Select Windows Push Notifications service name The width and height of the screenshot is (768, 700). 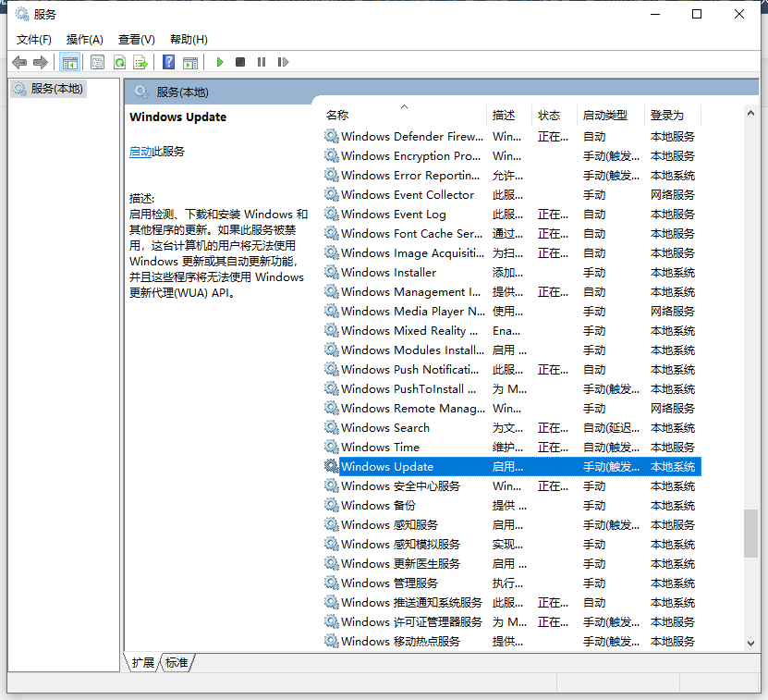tap(410, 370)
